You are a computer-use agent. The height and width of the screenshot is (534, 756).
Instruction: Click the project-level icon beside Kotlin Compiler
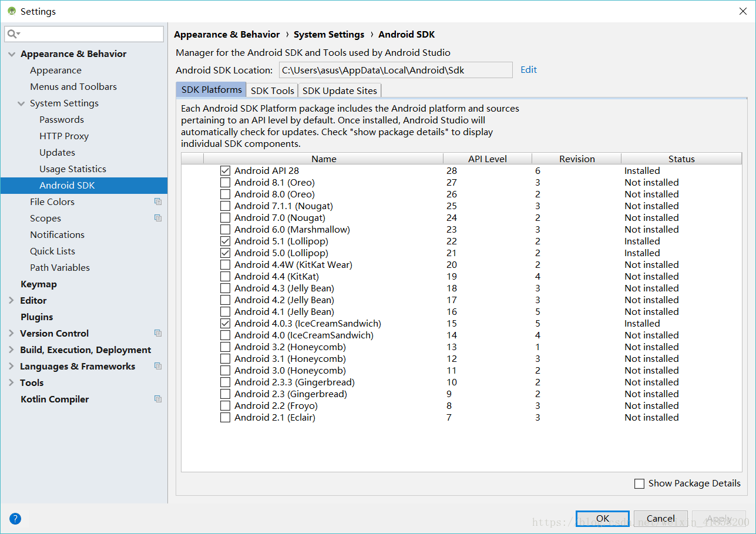pos(157,399)
